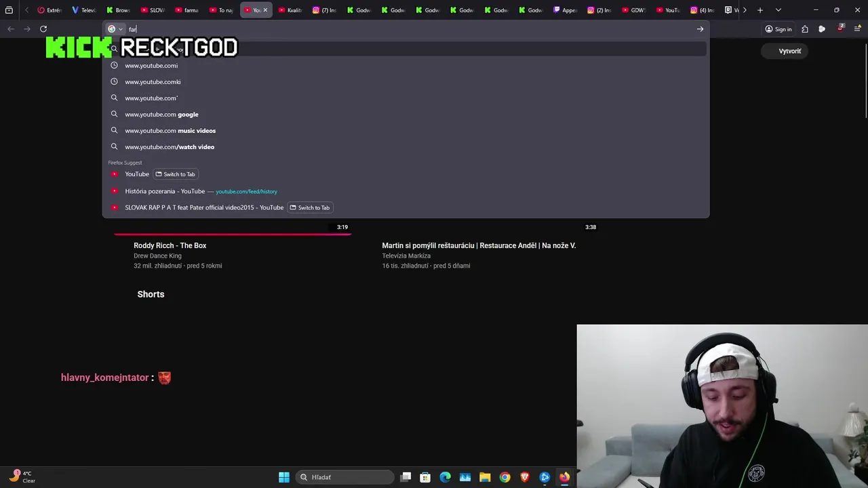Open Drew Dance King channel link
Screen dimensions: 868x488
158,256
